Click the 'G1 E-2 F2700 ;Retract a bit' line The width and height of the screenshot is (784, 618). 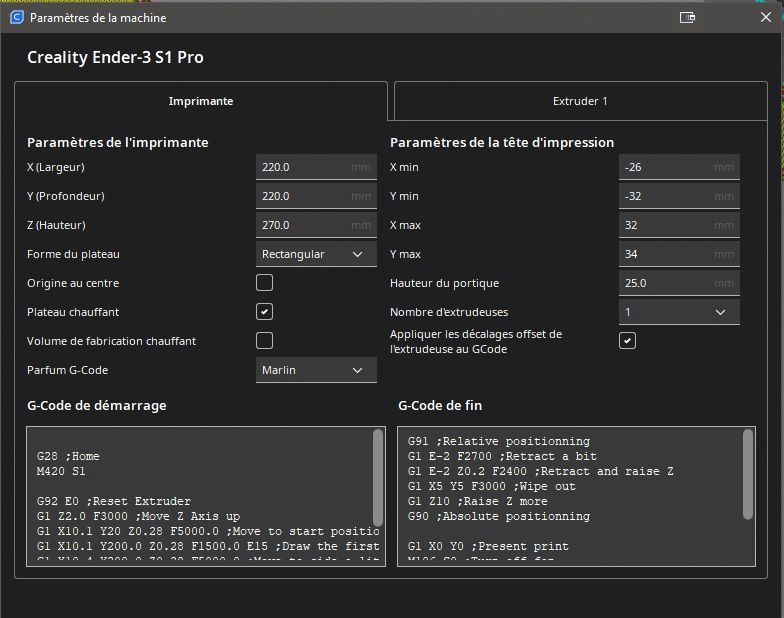coord(502,456)
